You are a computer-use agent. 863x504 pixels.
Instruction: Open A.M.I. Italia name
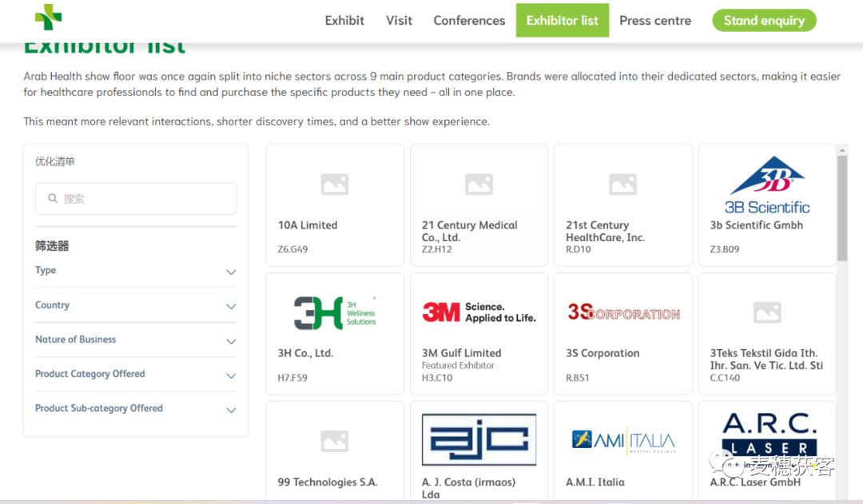coord(595,482)
